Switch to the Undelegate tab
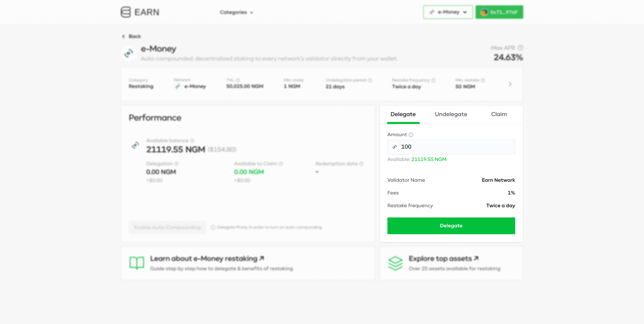Screen dimensions: 644x324 [451, 114]
